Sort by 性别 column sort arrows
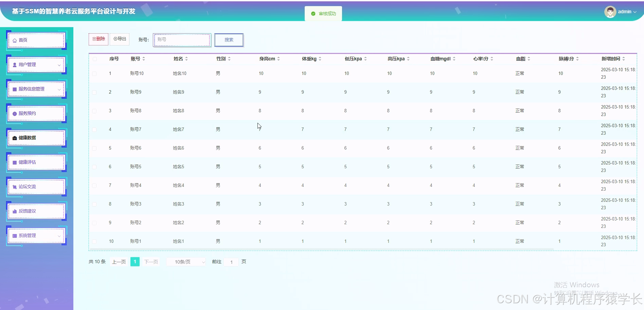 [x=229, y=59]
